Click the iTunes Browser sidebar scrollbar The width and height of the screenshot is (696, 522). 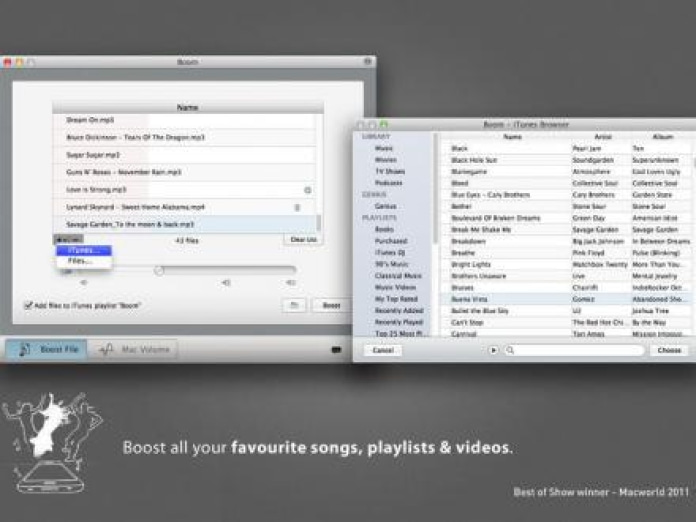click(x=436, y=190)
